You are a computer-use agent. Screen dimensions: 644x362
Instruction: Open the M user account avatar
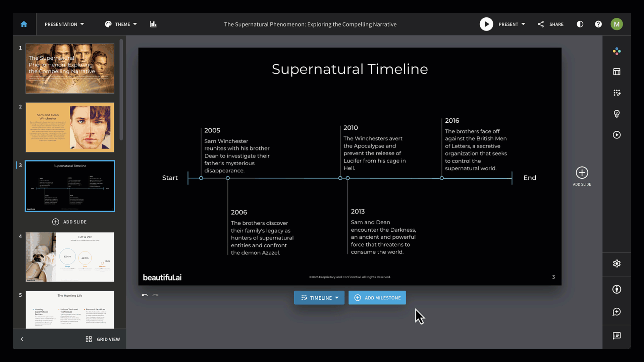[616, 24]
